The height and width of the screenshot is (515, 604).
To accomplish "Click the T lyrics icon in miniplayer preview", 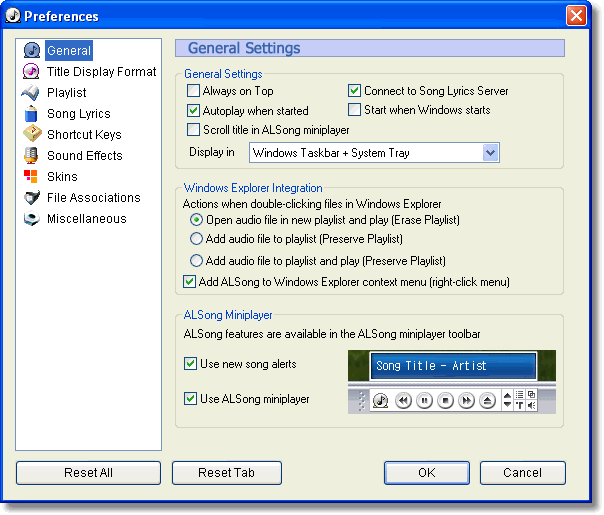I will (x=520, y=405).
